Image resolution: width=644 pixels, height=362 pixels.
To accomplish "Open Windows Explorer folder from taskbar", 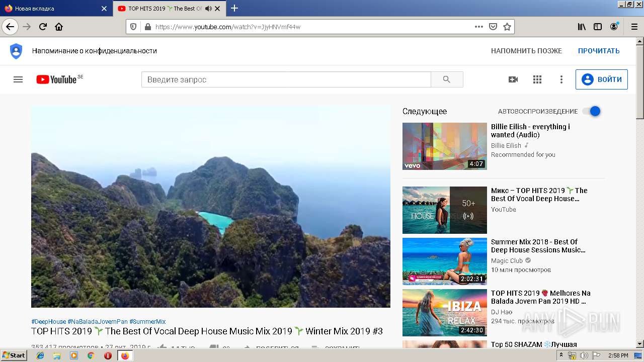I will 57,355.
